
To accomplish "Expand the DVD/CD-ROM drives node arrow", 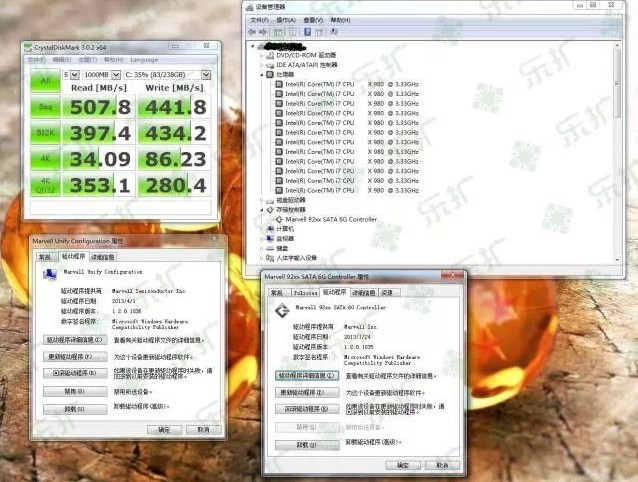I will (262, 55).
